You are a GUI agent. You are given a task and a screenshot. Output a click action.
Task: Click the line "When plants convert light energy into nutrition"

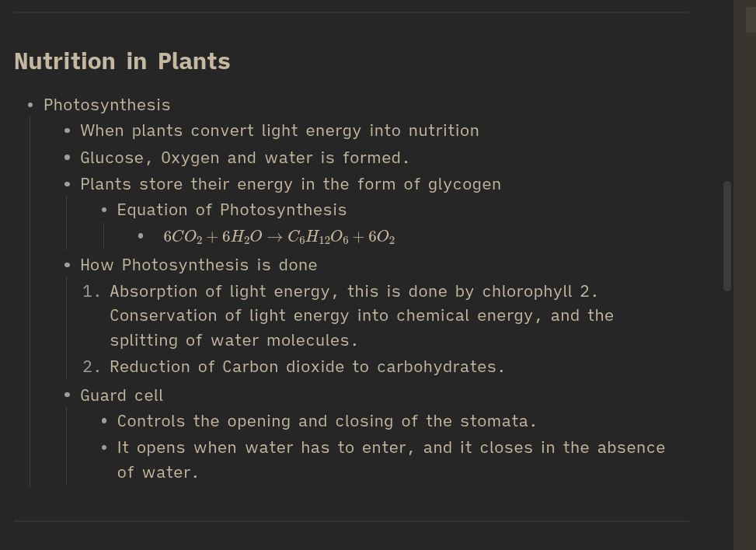[x=280, y=131]
